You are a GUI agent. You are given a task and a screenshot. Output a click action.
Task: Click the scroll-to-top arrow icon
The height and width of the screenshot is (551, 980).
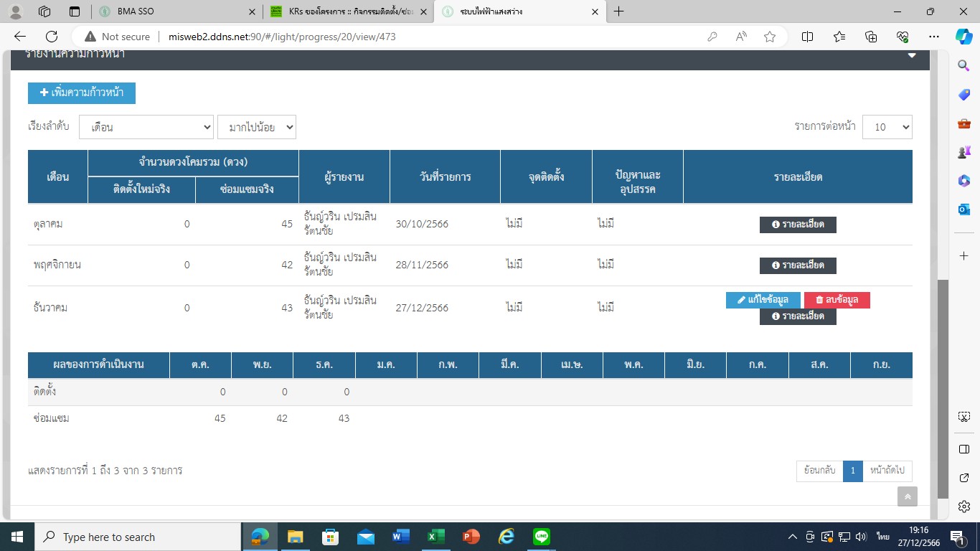(907, 496)
